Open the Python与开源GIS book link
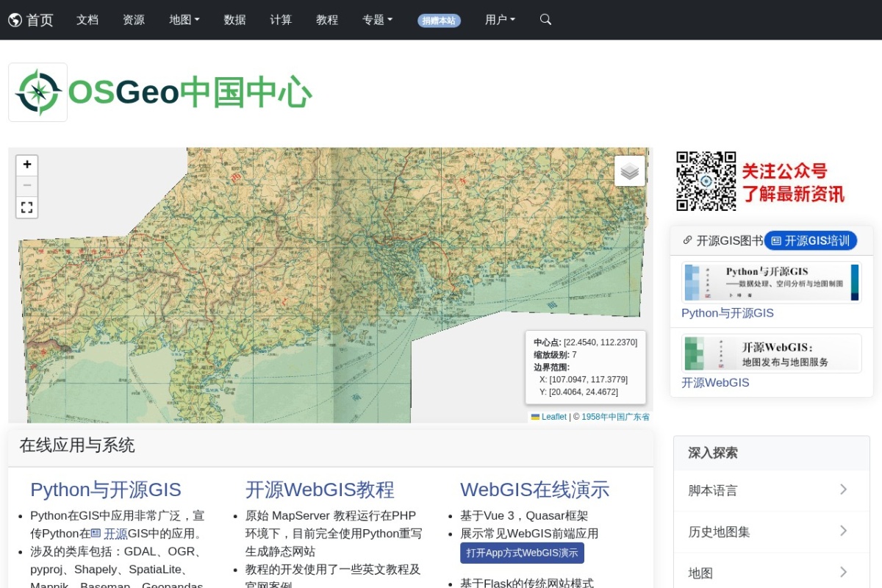This screenshot has width=882, height=588. [x=728, y=313]
